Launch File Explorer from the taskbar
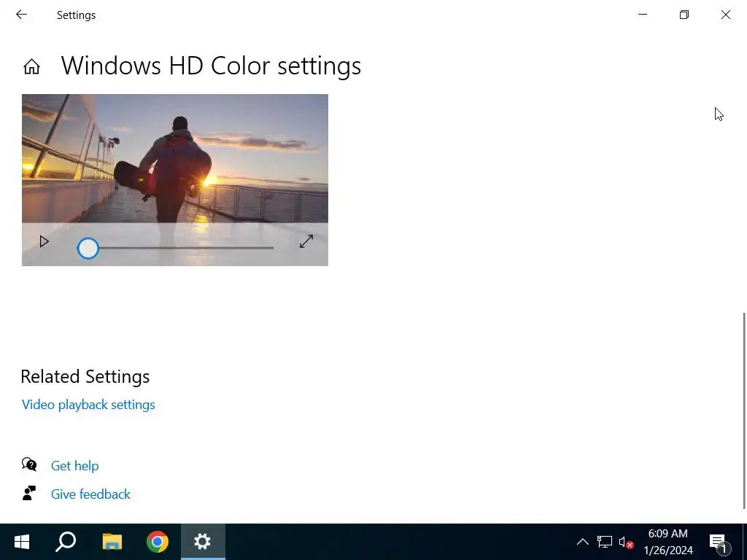Screen dimensions: 747x560 pyautogui.click(x=112, y=542)
